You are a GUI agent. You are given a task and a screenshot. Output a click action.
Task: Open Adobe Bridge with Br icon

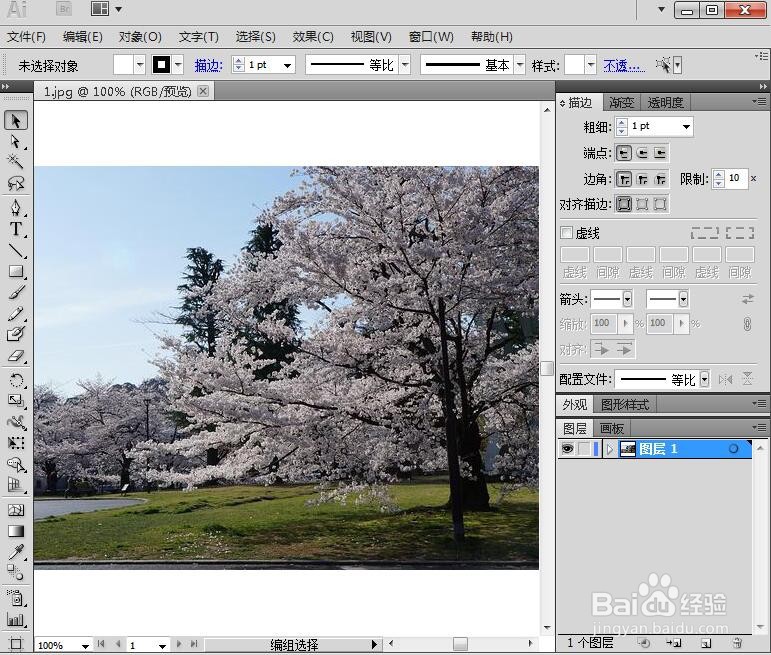tap(64, 9)
